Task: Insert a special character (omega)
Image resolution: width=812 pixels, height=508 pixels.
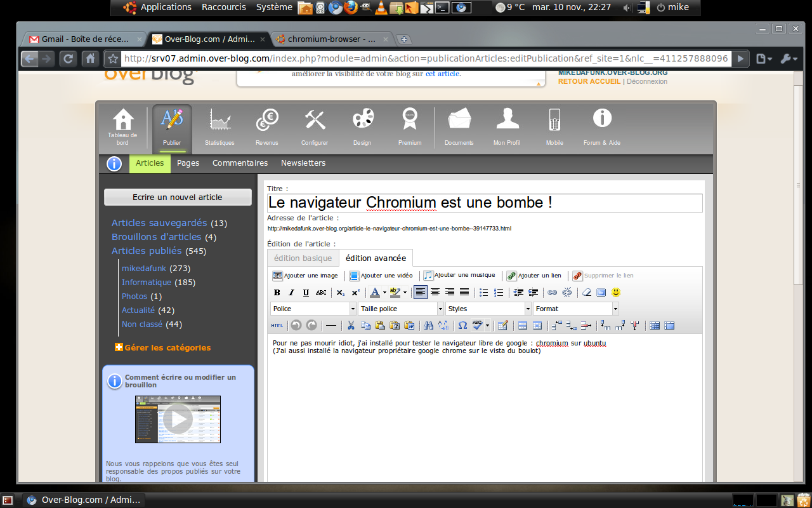Action: click(462, 326)
